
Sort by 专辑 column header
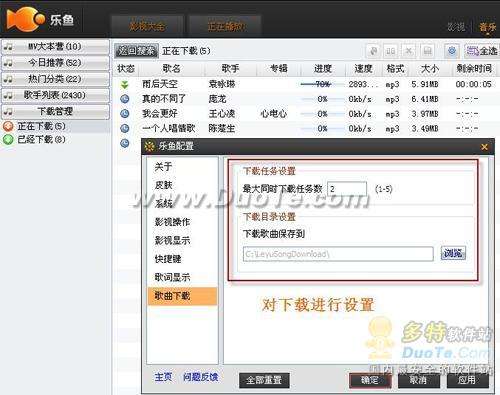279,69
